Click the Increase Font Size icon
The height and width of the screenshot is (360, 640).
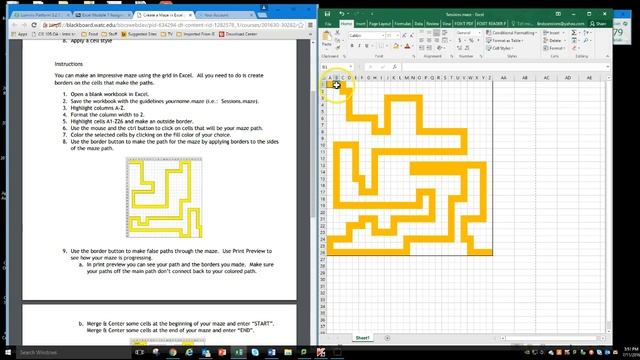pyautogui.click(x=404, y=36)
